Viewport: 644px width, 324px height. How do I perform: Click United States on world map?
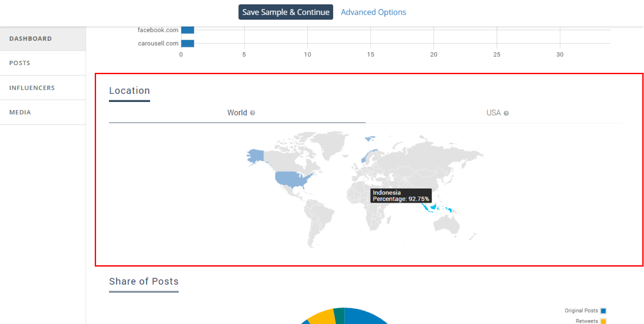[x=292, y=179]
